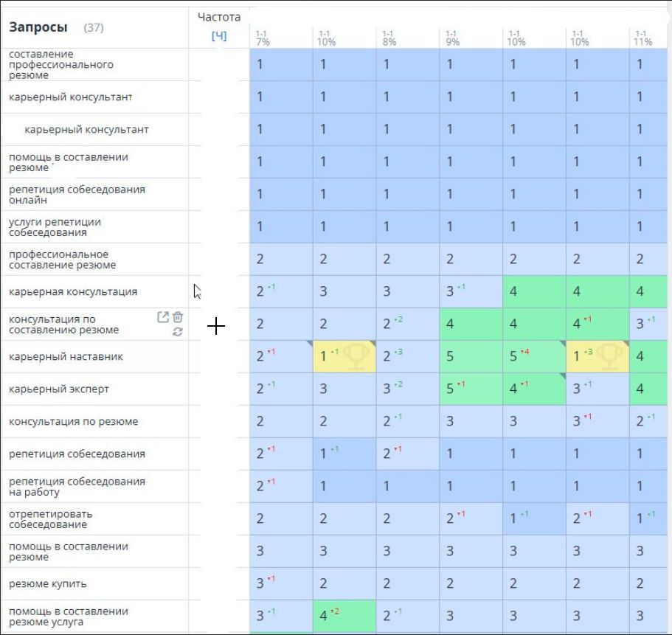Select the indented карьерный консультант sub-query
672x635 pixels.
[x=86, y=130]
